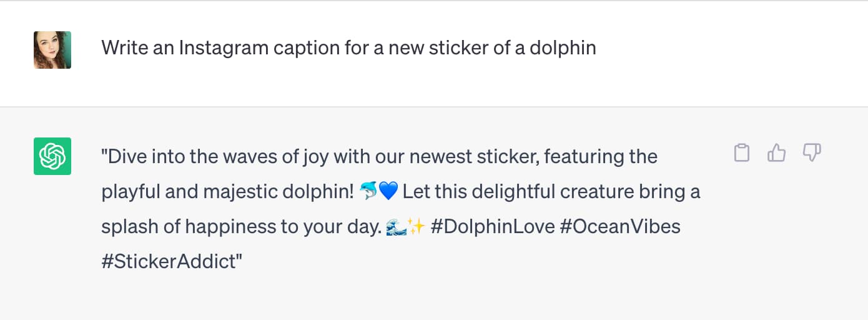Click the dolphin emoji in the caption
This screenshot has width=868, height=320.
(369, 191)
